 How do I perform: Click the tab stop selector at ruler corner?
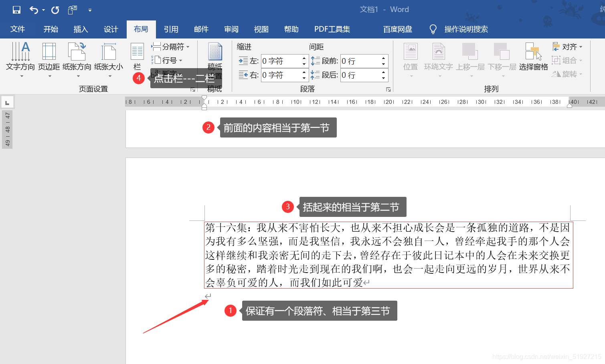coord(7,102)
